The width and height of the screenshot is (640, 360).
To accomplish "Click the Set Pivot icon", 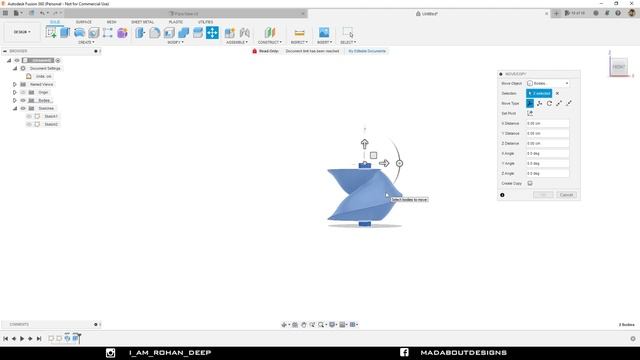I will coord(530,113).
